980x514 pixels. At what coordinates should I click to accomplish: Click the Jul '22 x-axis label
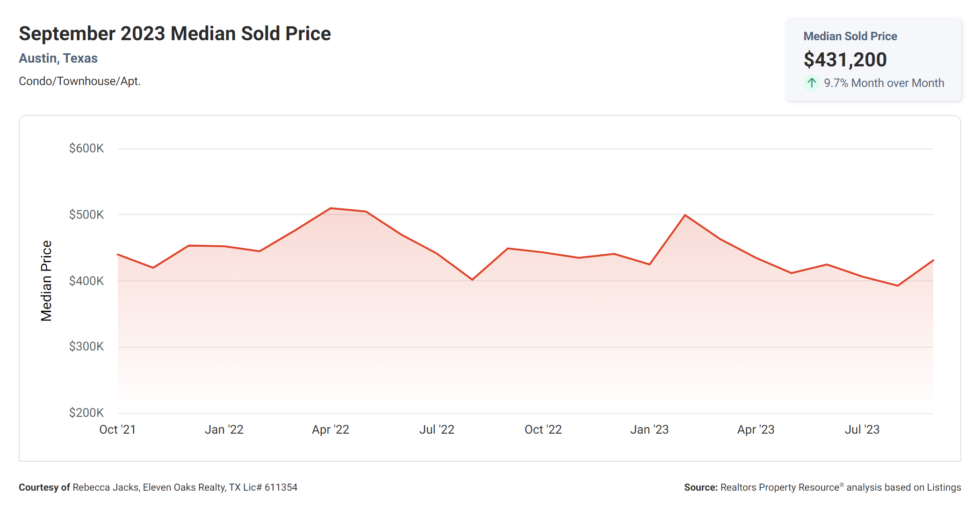[x=437, y=429]
